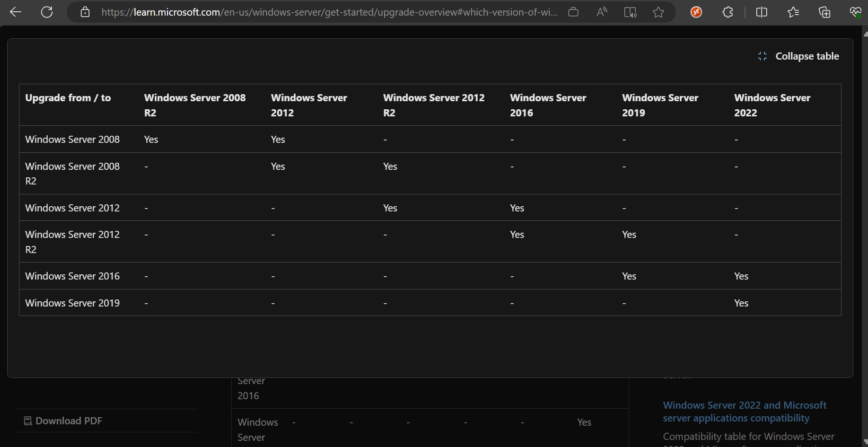Click the briefcase icon in the address bar
The width and height of the screenshot is (868, 447).
[x=573, y=12]
